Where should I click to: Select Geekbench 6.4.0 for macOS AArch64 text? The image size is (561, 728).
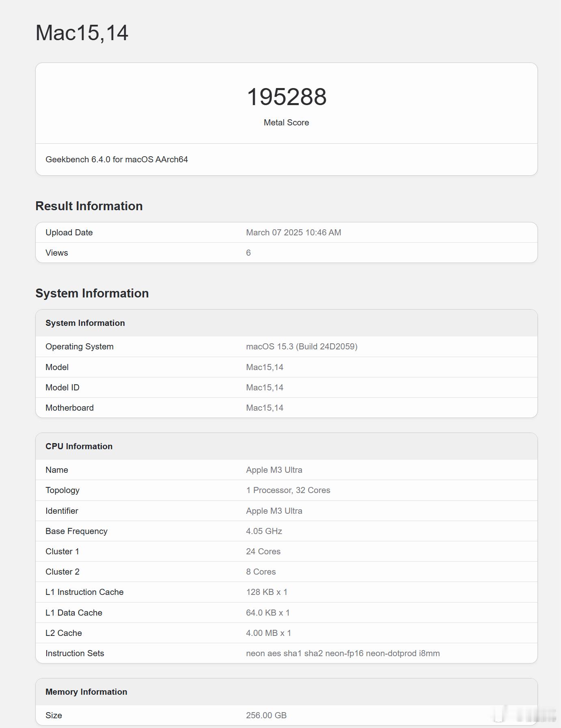[x=117, y=159]
